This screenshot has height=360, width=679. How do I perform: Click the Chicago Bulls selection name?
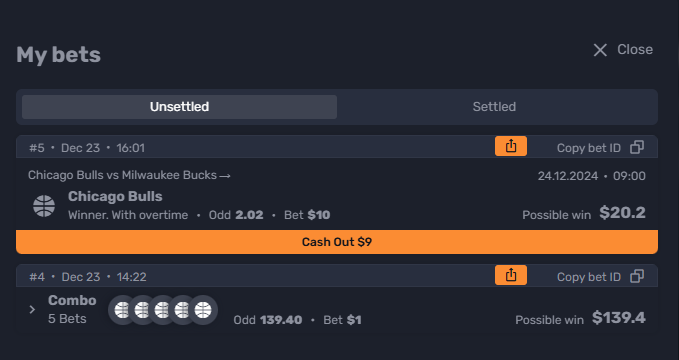[115, 196]
